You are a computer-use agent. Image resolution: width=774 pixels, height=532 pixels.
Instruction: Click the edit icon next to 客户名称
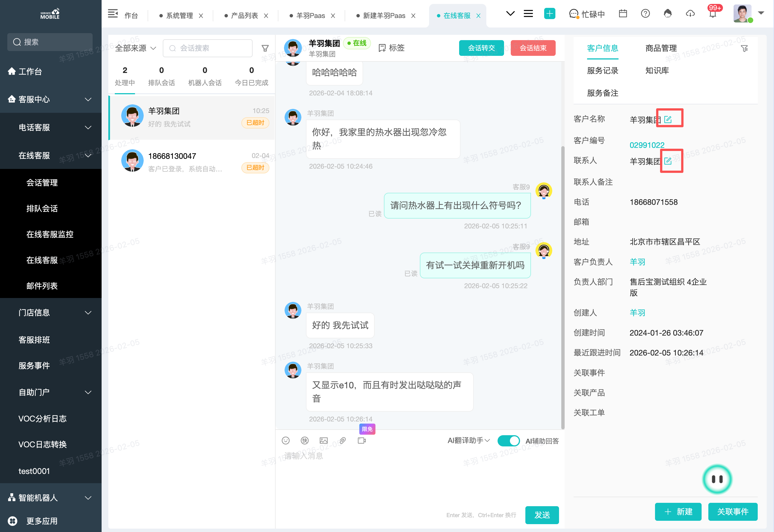coord(668,119)
